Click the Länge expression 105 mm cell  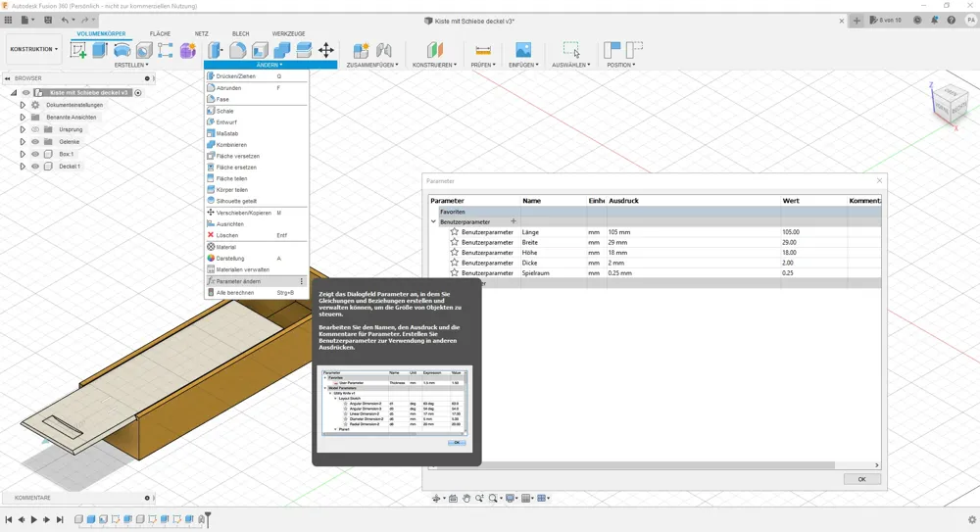(694, 232)
